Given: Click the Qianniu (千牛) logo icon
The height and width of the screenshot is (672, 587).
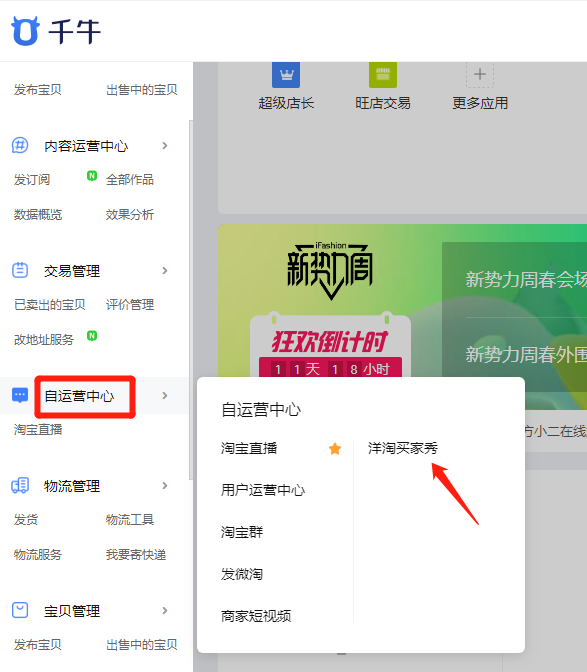Looking at the screenshot, I should point(25,31).
